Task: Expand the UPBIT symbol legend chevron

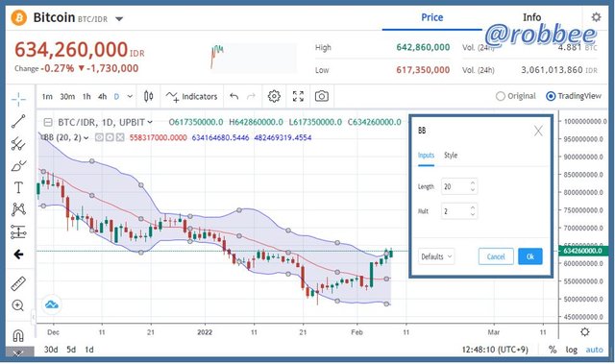Action: (150, 123)
